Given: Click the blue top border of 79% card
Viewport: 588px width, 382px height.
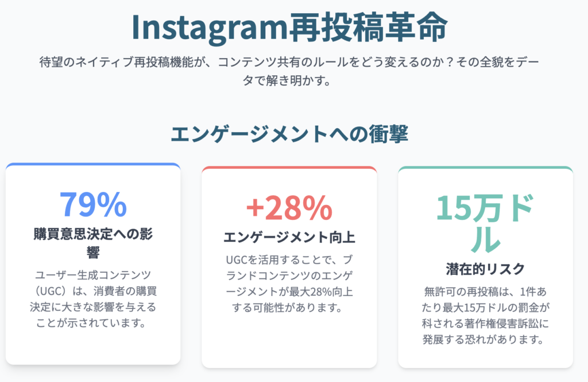Looking at the screenshot, I should 93,165.
